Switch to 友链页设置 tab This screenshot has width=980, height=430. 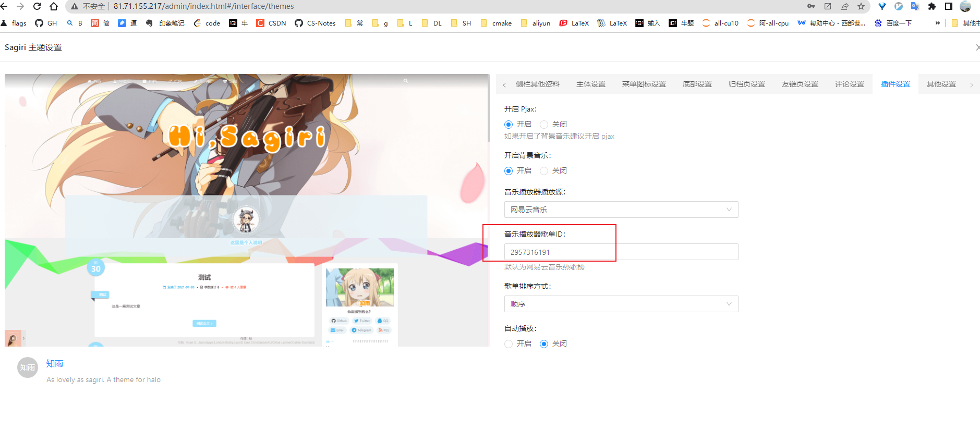(800, 84)
